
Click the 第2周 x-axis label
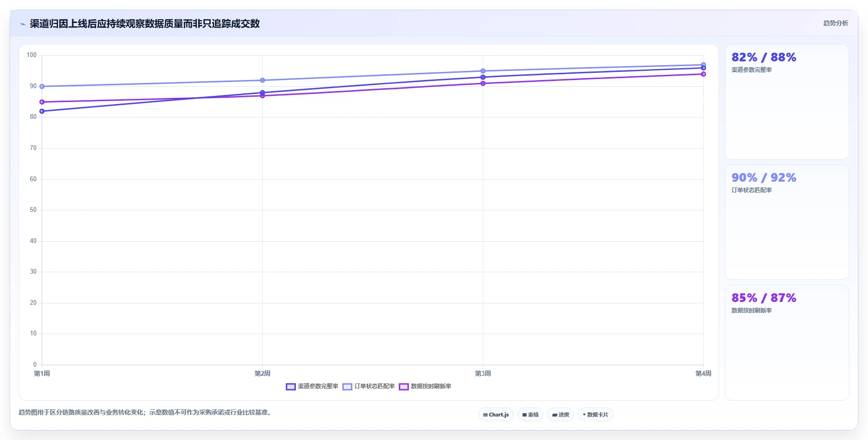point(262,373)
